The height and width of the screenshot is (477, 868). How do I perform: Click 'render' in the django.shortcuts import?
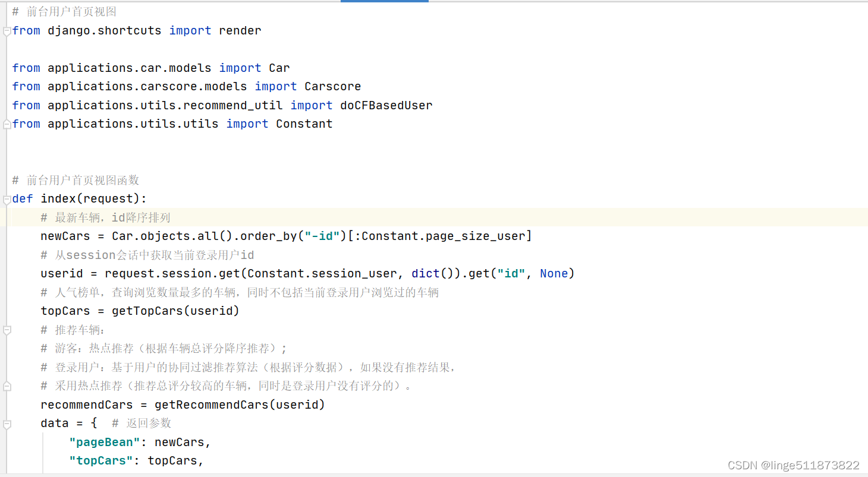coord(240,30)
